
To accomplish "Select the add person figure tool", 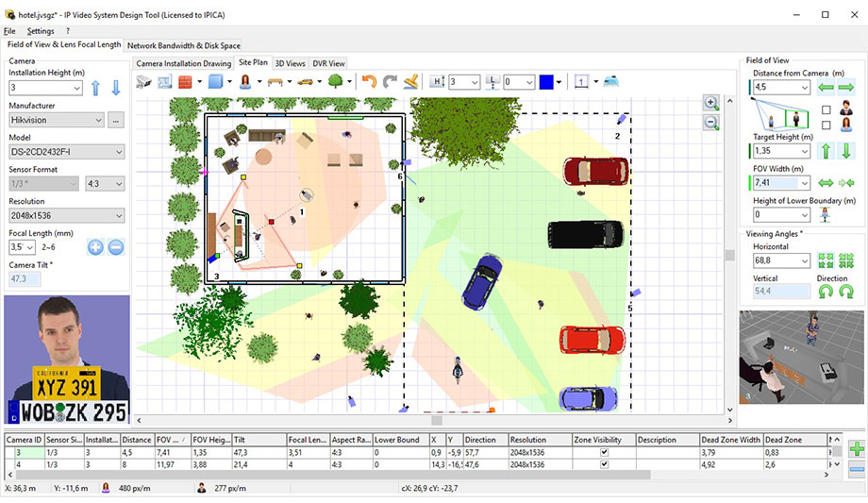I will 244,82.
